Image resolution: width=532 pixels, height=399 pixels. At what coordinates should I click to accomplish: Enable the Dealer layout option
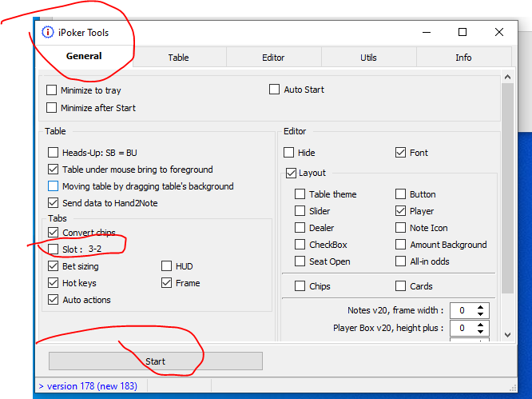(300, 228)
